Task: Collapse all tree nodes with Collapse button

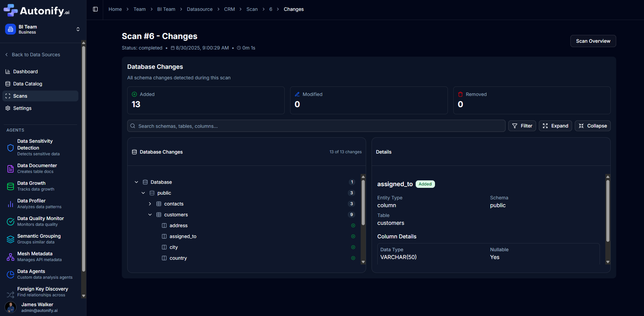Action: pos(593,126)
